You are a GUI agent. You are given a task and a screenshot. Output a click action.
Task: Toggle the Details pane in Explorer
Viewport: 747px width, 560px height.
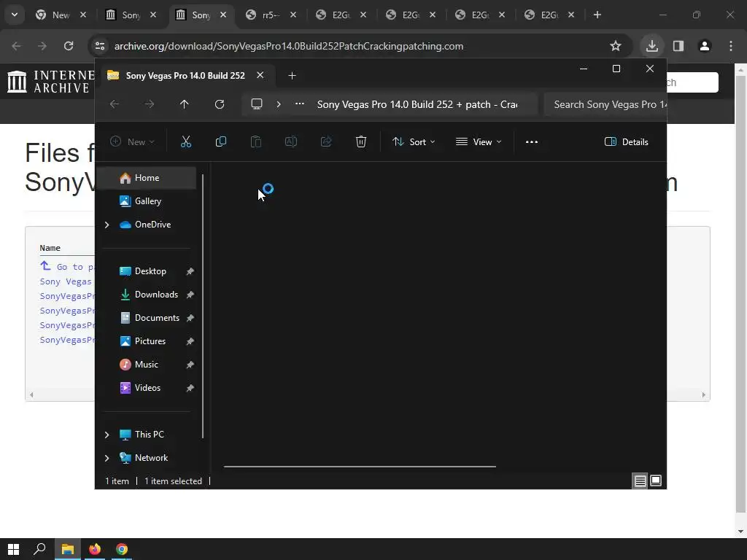click(627, 142)
